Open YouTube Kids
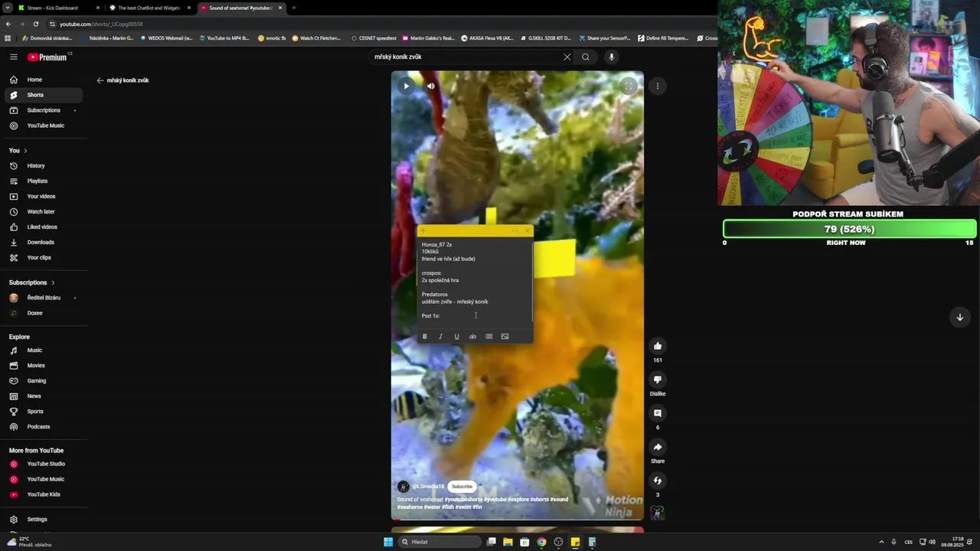980x551 pixels. 44,494
